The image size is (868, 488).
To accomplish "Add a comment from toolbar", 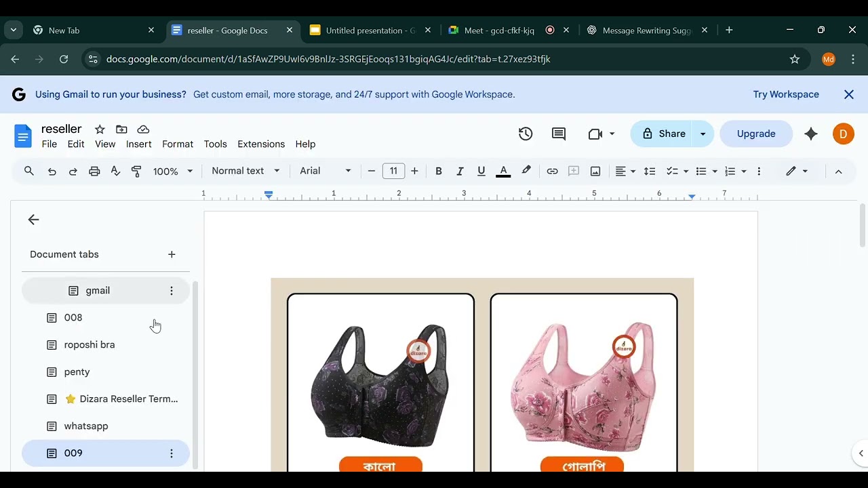I will (574, 171).
